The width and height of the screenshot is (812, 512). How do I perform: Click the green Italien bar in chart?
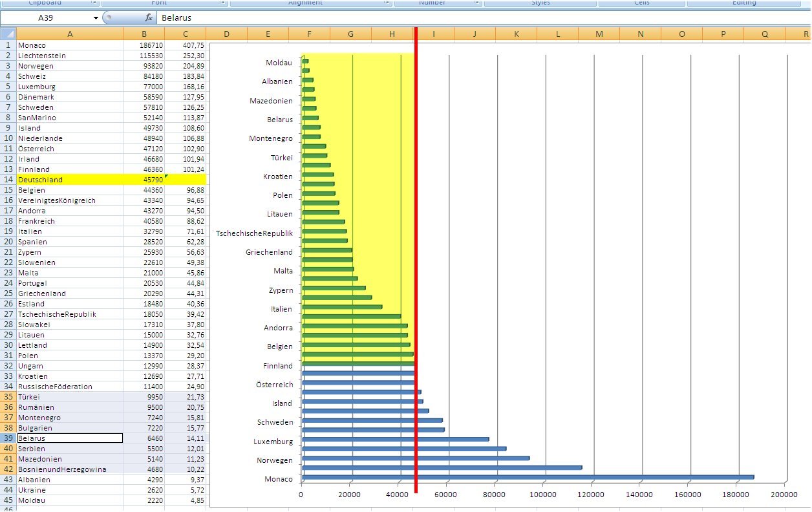pyautogui.click(x=342, y=306)
